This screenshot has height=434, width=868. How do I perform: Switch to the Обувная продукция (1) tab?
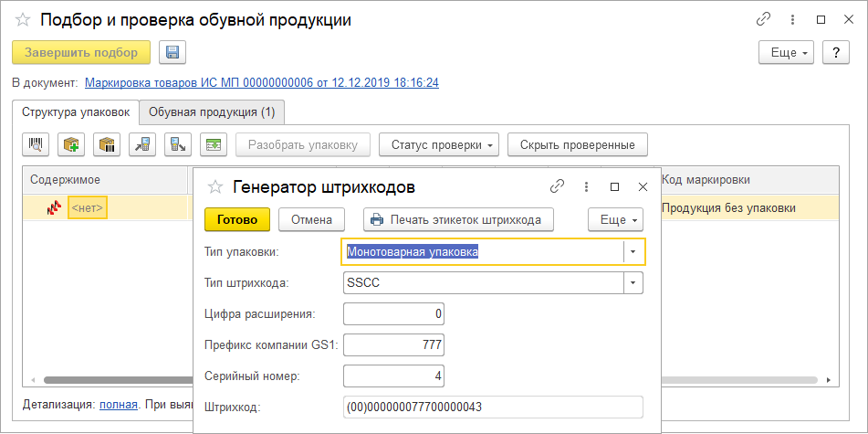(214, 112)
